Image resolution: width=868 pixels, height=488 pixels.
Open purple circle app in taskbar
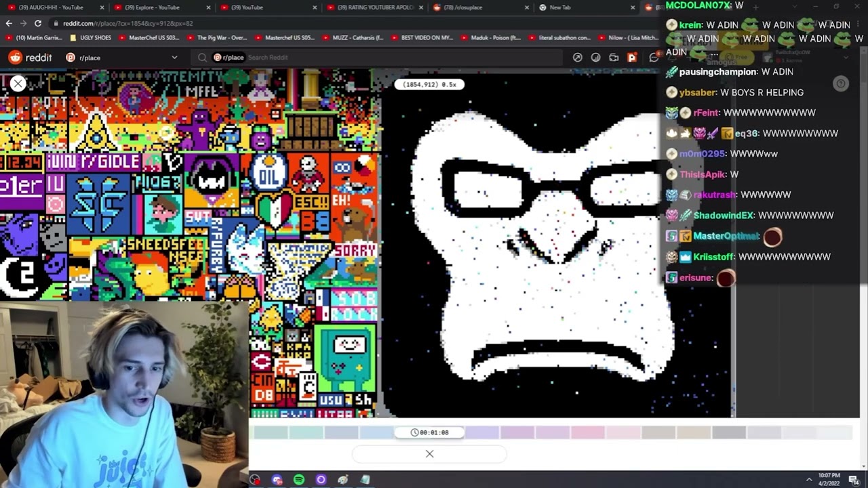click(x=321, y=480)
